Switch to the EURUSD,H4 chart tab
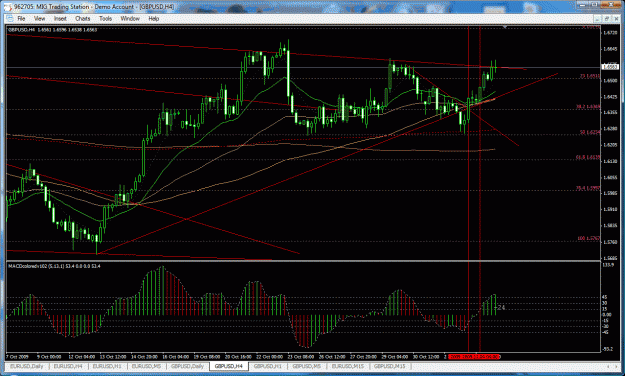 68,366
